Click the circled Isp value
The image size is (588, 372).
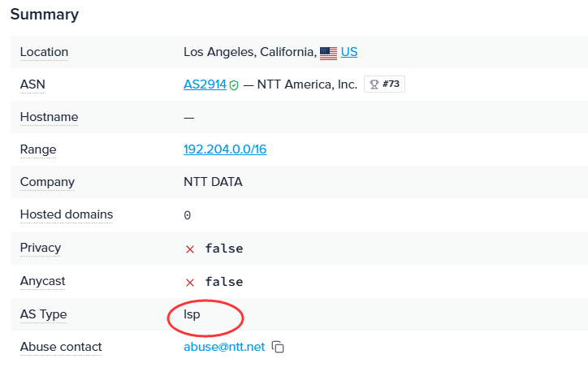192,314
